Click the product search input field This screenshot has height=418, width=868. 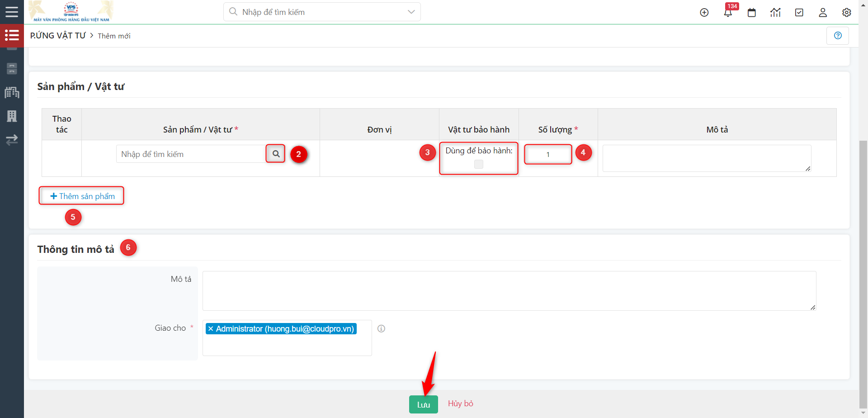click(x=191, y=154)
